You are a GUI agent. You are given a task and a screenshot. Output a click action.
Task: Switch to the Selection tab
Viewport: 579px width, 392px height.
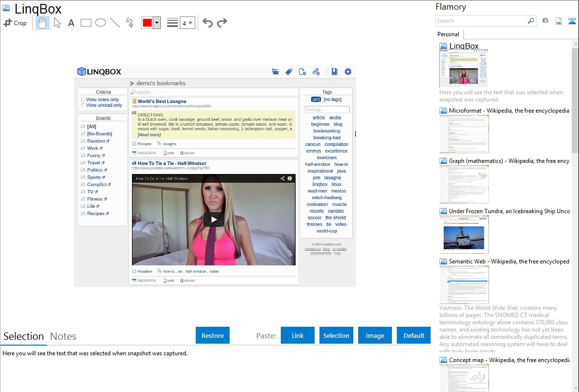coord(24,336)
